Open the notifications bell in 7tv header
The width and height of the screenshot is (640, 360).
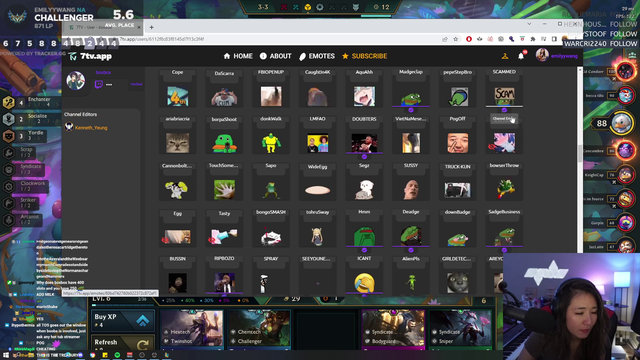(x=521, y=56)
